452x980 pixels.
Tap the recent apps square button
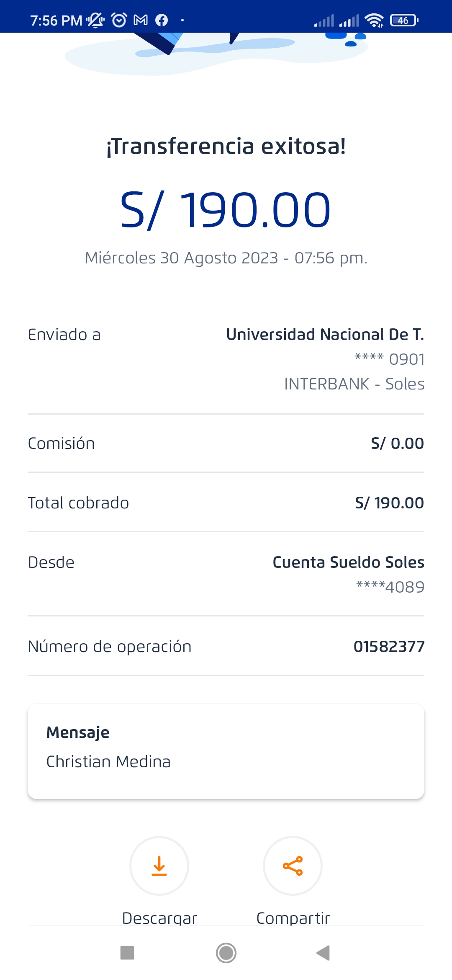(x=127, y=953)
